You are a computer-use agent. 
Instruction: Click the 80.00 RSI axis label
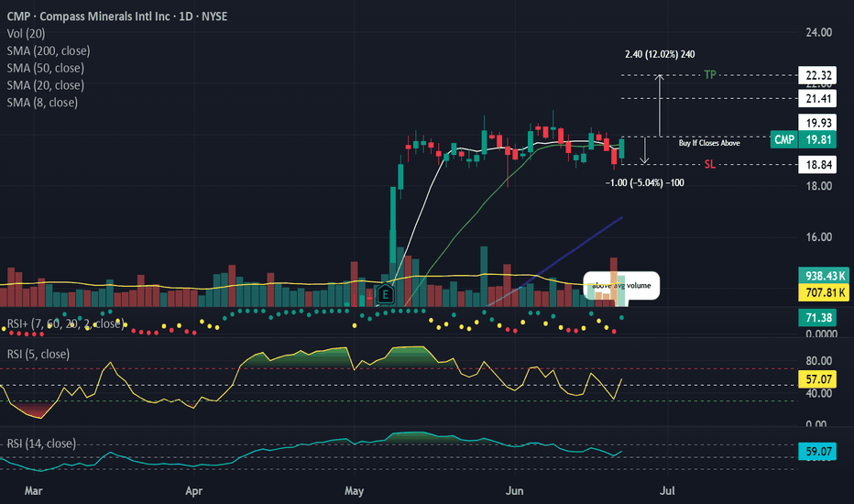pyautogui.click(x=818, y=361)
